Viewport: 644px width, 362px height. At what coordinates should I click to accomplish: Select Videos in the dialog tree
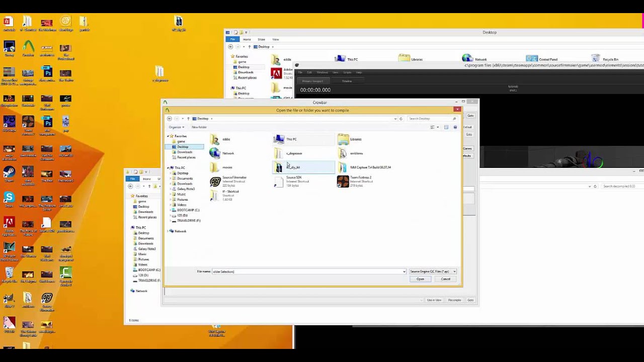click(x=180, y=205)
